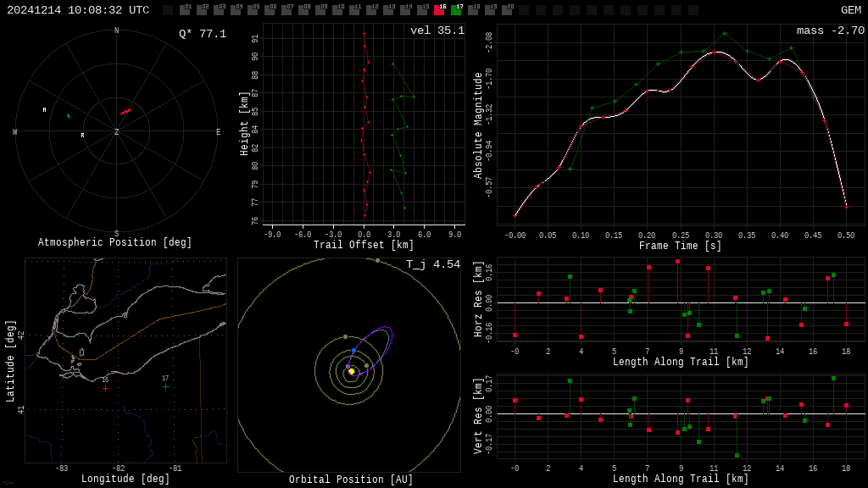Image resolution: width=868 pixels, height=488 pixels.
Task: Click the Atmospheric Position [deg] label
Action: click(114, 242)
